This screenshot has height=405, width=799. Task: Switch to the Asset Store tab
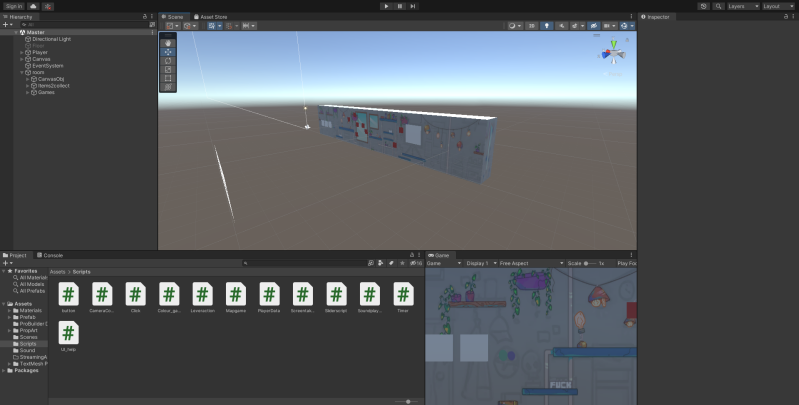(x=214, y=17)
